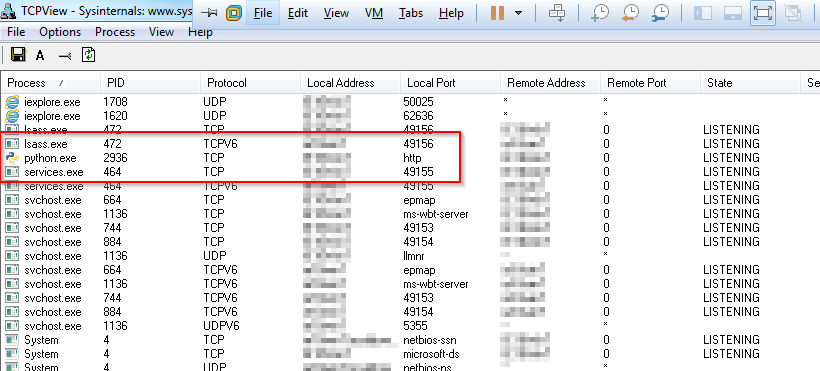Revert snapshot using the clock-arrow icon

click(x=631, y=13)
